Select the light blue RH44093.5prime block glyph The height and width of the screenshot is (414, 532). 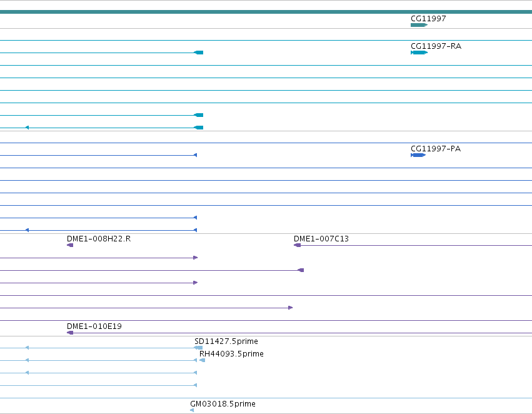[x=202, y=360]
